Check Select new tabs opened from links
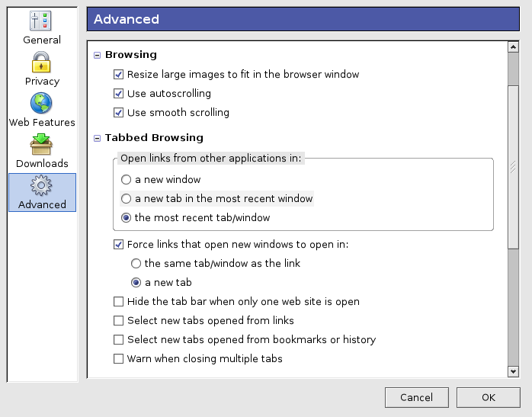 click(x=118, y=321)
